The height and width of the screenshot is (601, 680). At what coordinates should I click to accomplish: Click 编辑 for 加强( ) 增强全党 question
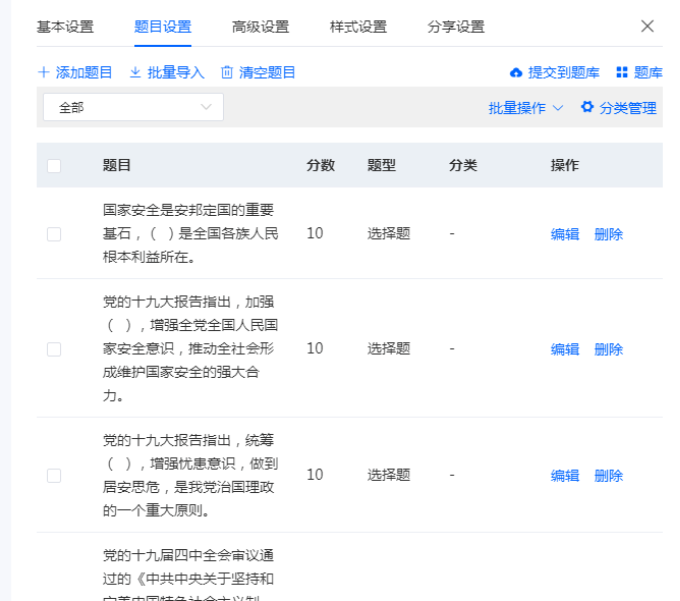click(x=565, y=349)
